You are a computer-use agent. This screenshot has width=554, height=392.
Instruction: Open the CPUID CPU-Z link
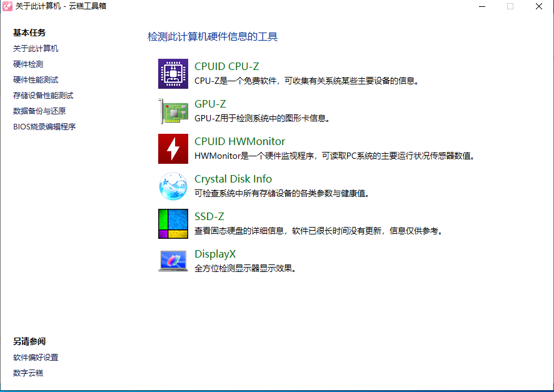227,66
